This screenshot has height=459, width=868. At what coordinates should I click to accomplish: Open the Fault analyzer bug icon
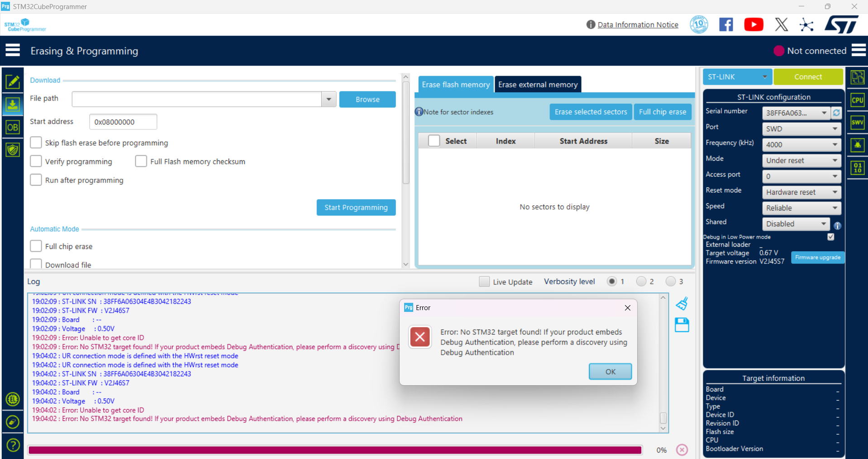click(857, 145)
